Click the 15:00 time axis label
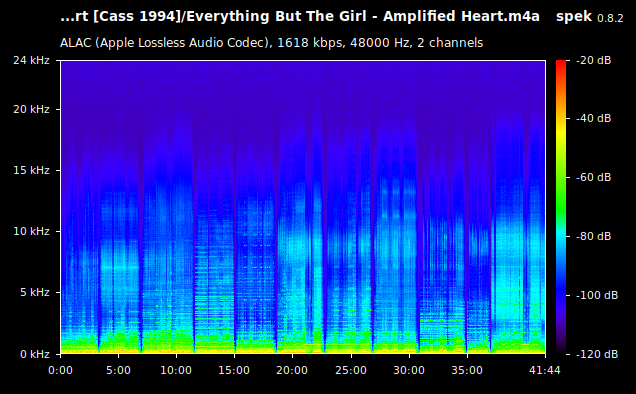The width and height of the screenshot is (636, 394). pos(234,370)
